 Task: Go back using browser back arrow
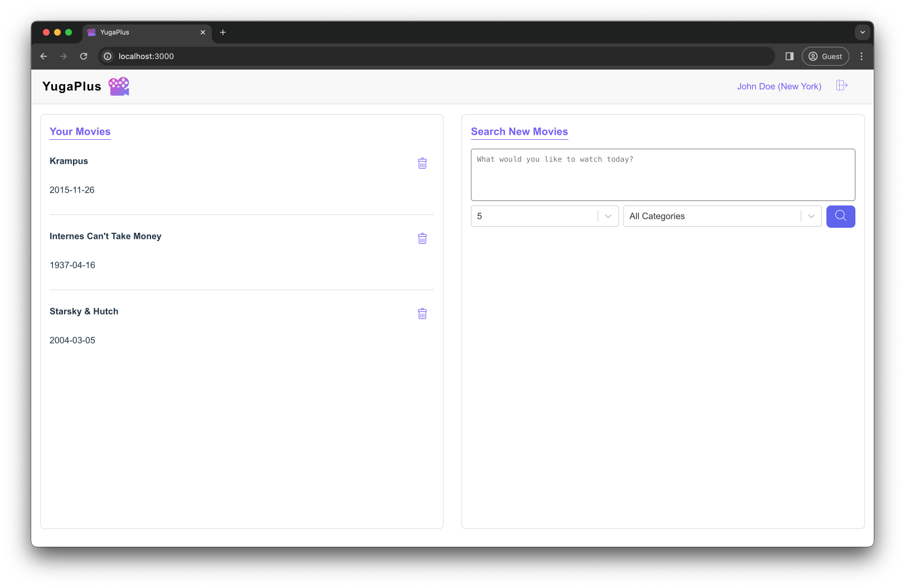pos(43,56)
